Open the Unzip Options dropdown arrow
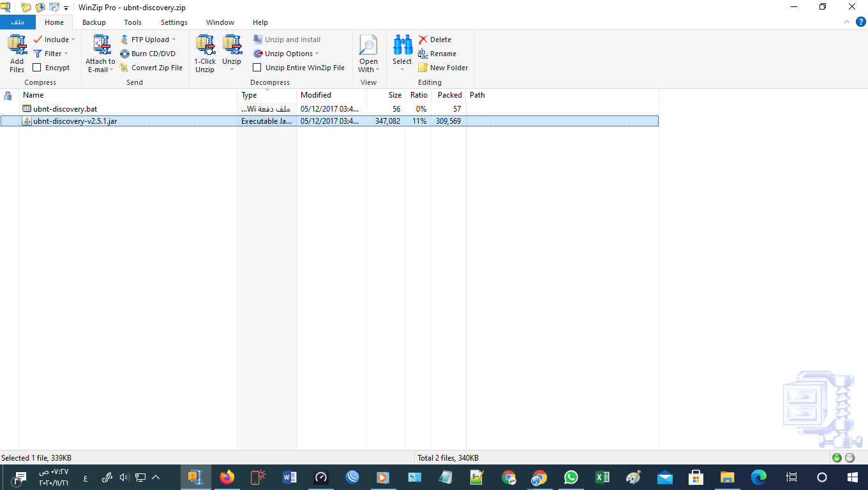The height and width of the screenshot is (490, 868). [317, 54]
